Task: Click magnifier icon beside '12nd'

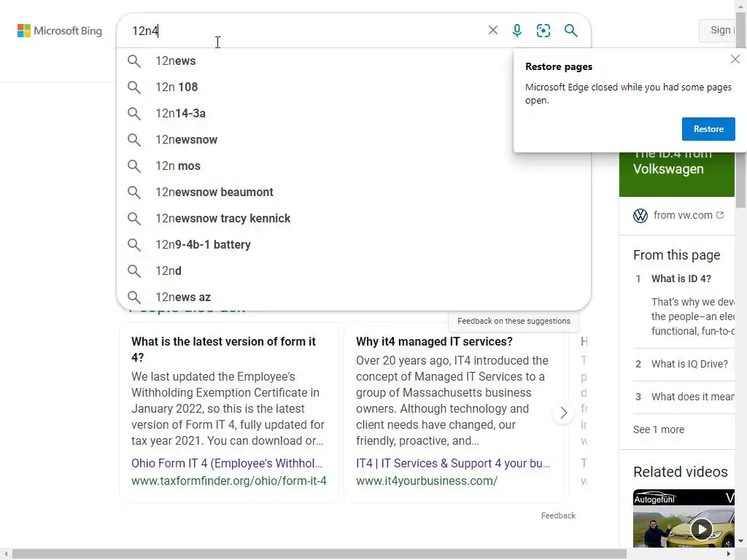Action: tap(134, 271)
